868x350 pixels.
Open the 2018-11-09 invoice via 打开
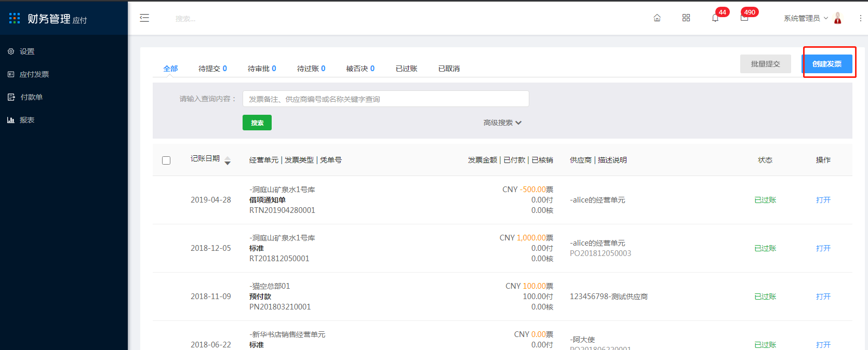(x=823, y=297)
